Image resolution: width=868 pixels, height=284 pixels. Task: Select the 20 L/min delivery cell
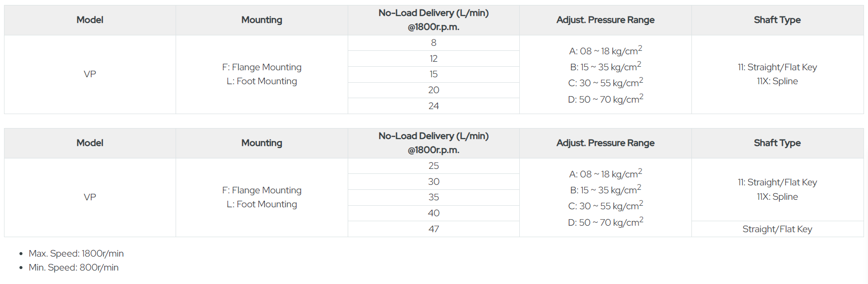point(434,90)
